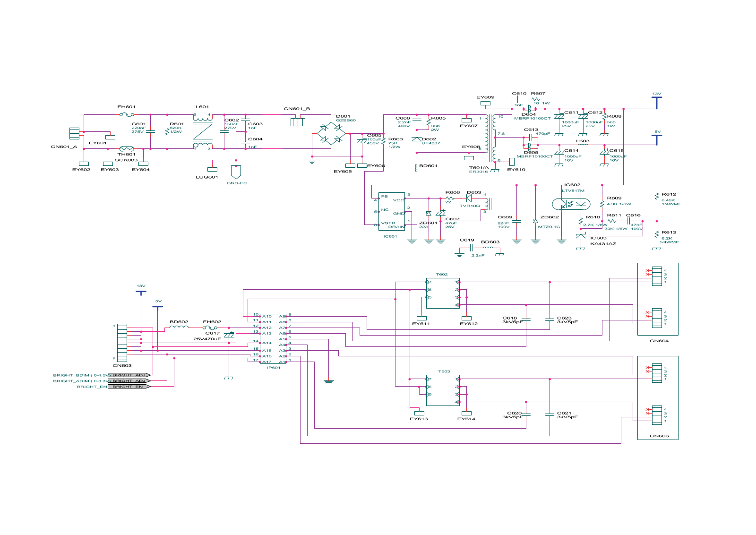Select the L603 inductor symbol

pos(583,145)
